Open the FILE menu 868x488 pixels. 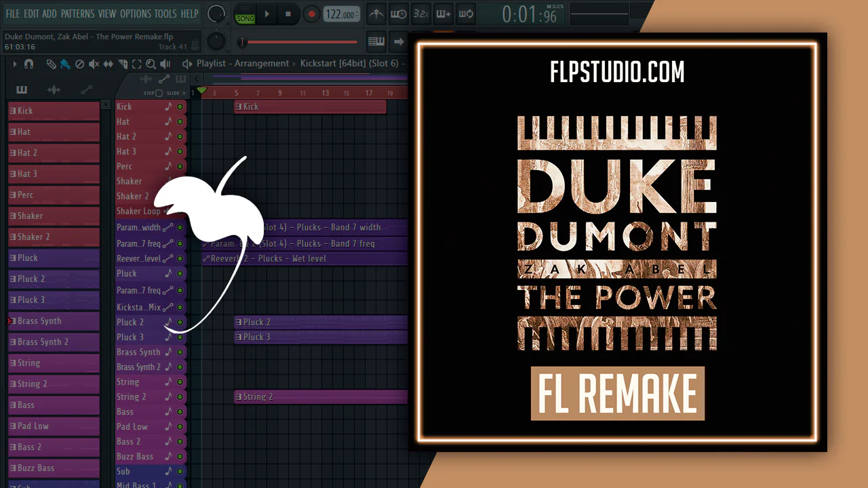click(x=12, y=14)
